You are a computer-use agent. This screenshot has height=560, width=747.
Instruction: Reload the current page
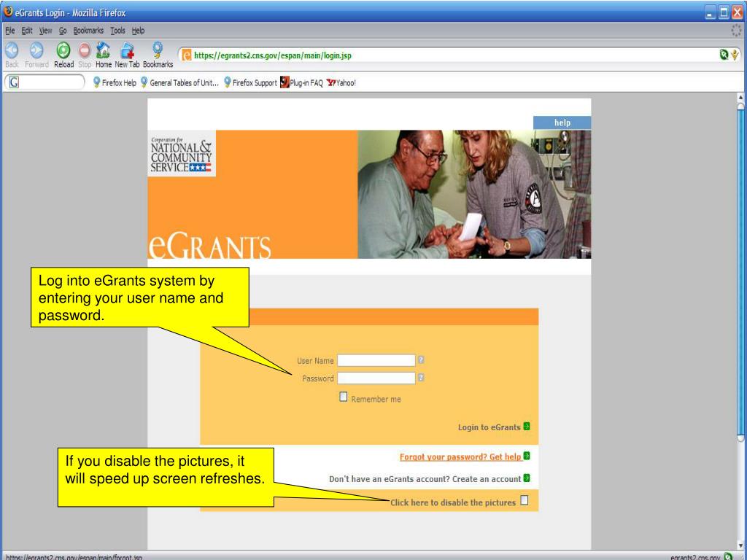pos(63,50)
